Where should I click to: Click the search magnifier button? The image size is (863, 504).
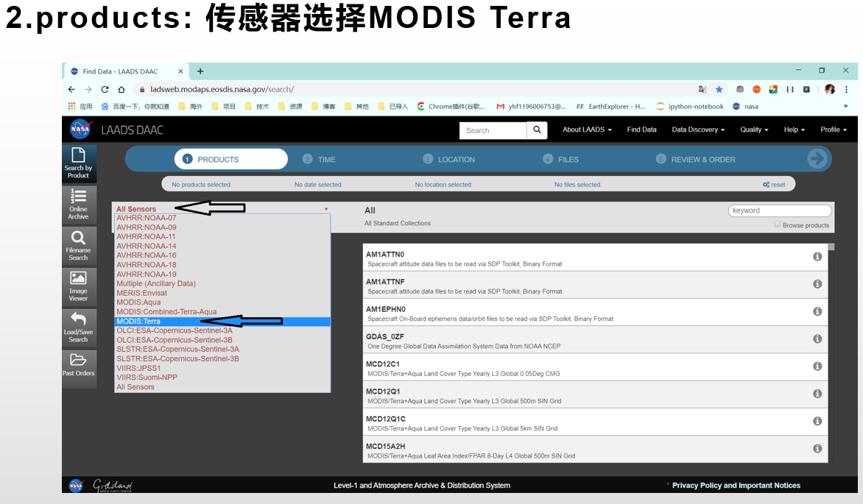pos(537,129)
